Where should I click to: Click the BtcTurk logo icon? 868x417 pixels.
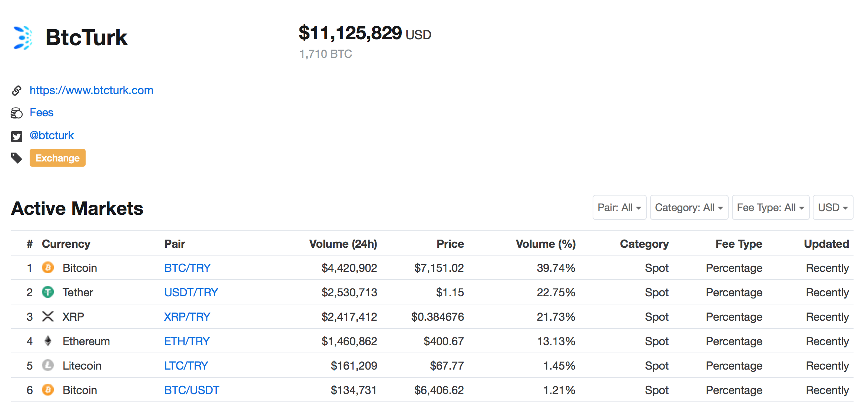click(22, 37)
